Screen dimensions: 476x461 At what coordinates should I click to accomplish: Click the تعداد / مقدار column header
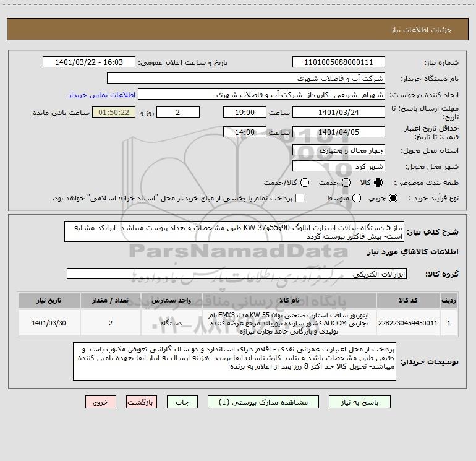point(111,300)
